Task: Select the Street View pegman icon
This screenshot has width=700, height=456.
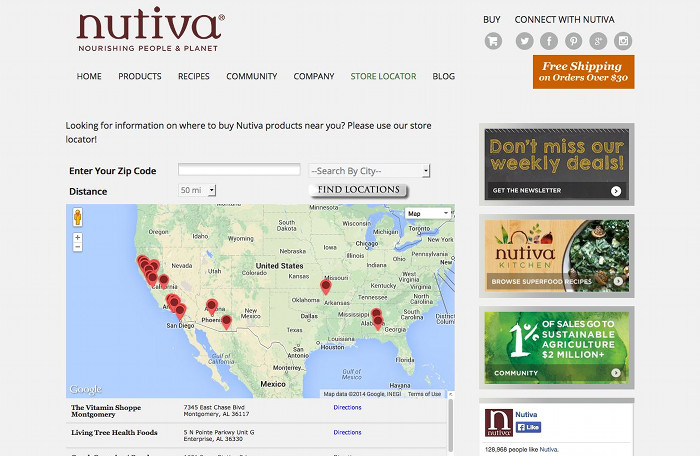Action: tap(77, 216)
